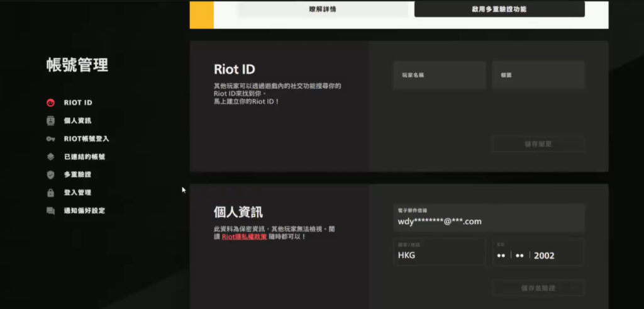Click the shield icon for 多重驗證
The width and height of the screenshot is (644, 309).
(x=50, y=174)
